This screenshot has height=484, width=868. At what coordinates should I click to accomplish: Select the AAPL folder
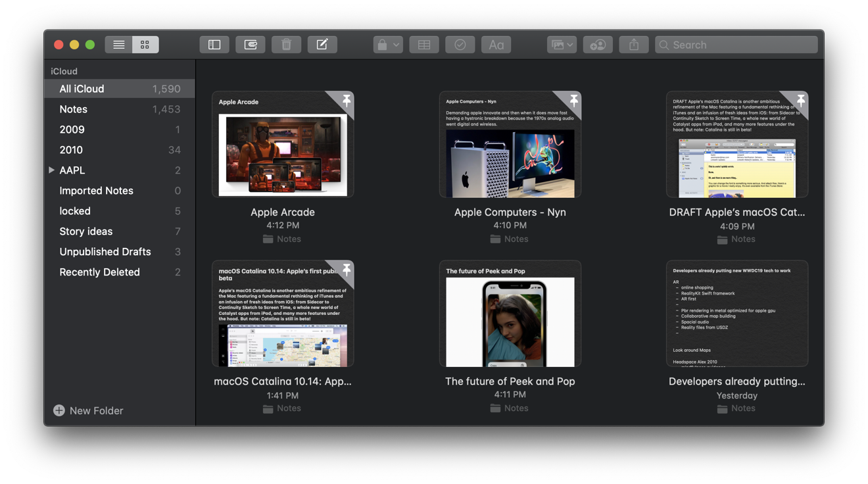pos(120,170)
